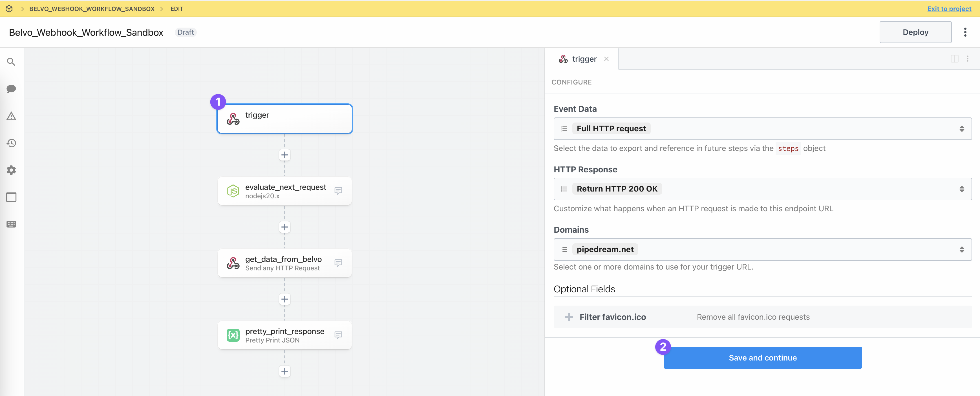Click list icon in Event Data field
This screenshot has height=396, width=980.
(x=564, y=129)
